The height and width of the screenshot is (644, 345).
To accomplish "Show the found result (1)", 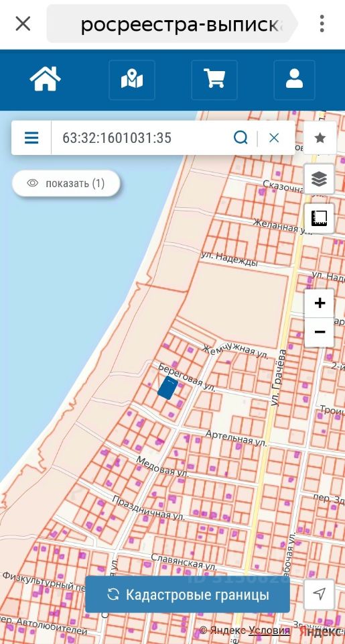I will pyautogui.click(x=66, y=183).
